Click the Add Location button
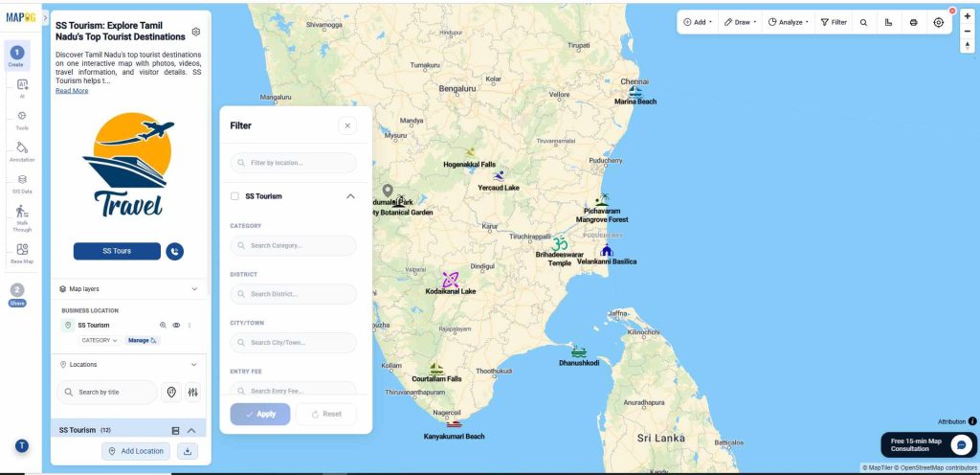 click(136, 451)
